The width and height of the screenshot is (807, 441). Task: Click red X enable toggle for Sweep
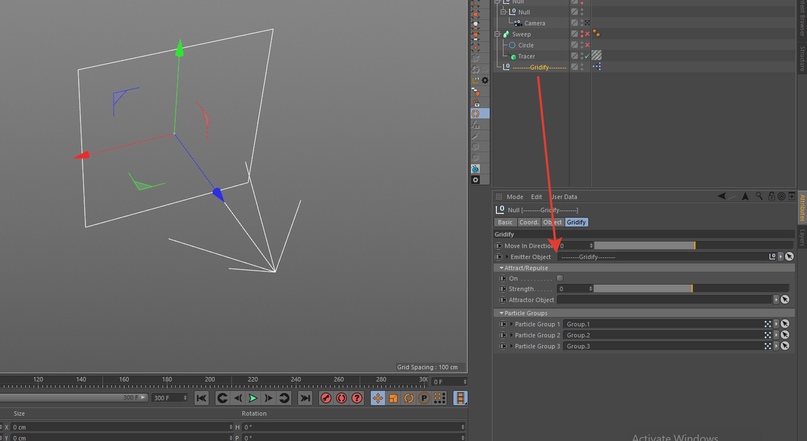(x=587, y=34)
